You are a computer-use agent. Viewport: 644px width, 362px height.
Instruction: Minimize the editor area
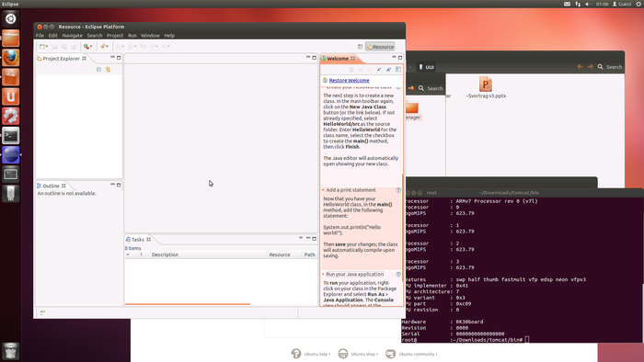point(308,57)
